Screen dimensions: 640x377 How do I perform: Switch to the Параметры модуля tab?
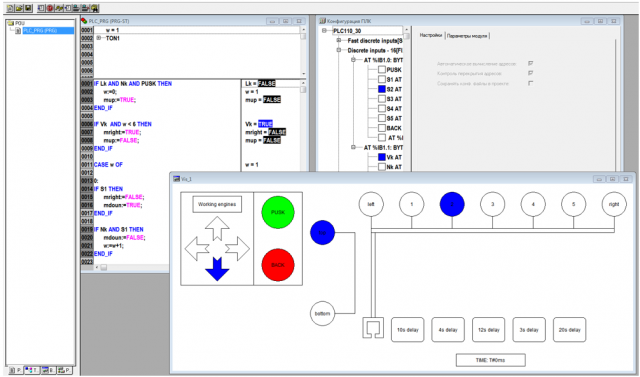467,36
